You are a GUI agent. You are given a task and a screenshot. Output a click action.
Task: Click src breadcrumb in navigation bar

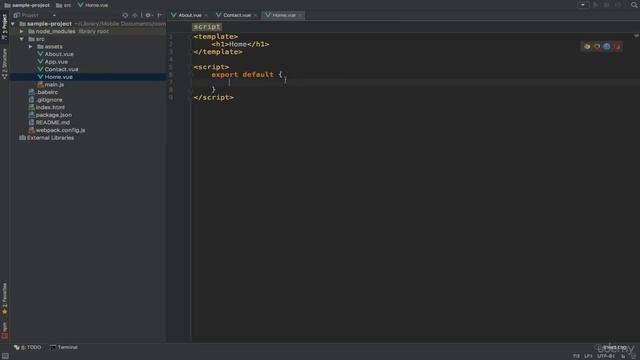coord(63,5)
